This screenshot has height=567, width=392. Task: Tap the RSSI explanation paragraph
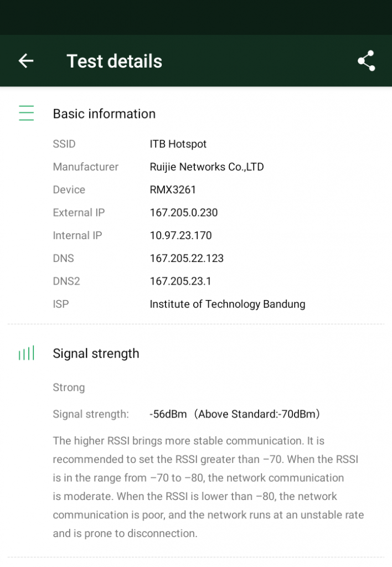pos(208,487)
